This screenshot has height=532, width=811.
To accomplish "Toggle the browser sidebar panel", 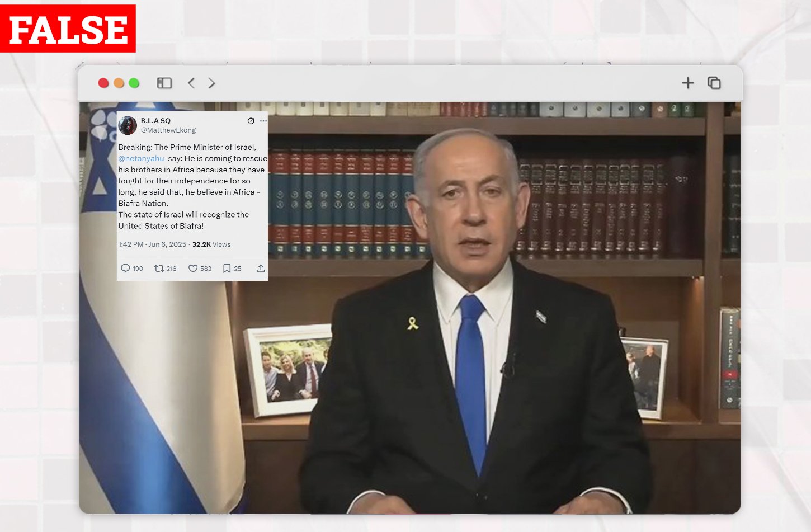I will click(x=164, y=83).
